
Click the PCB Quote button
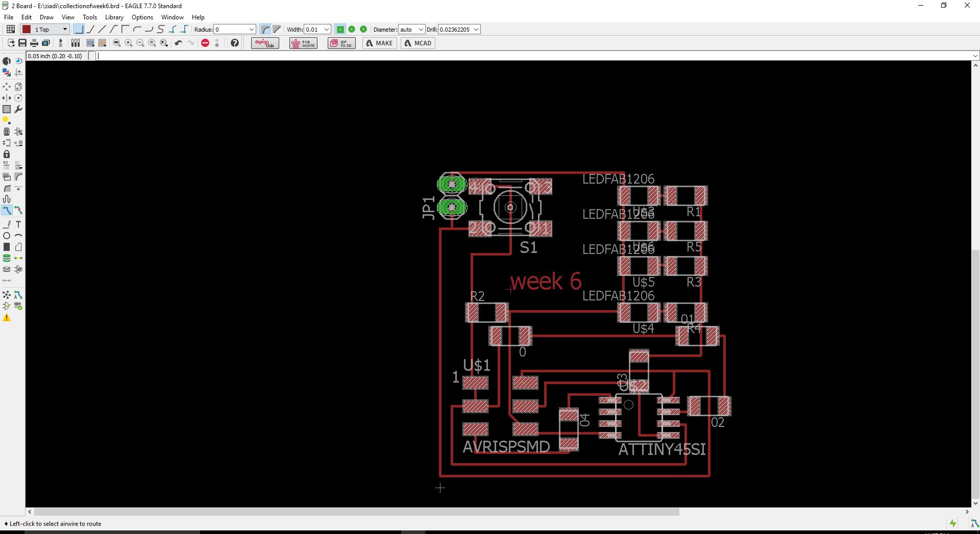pos(303,43)
